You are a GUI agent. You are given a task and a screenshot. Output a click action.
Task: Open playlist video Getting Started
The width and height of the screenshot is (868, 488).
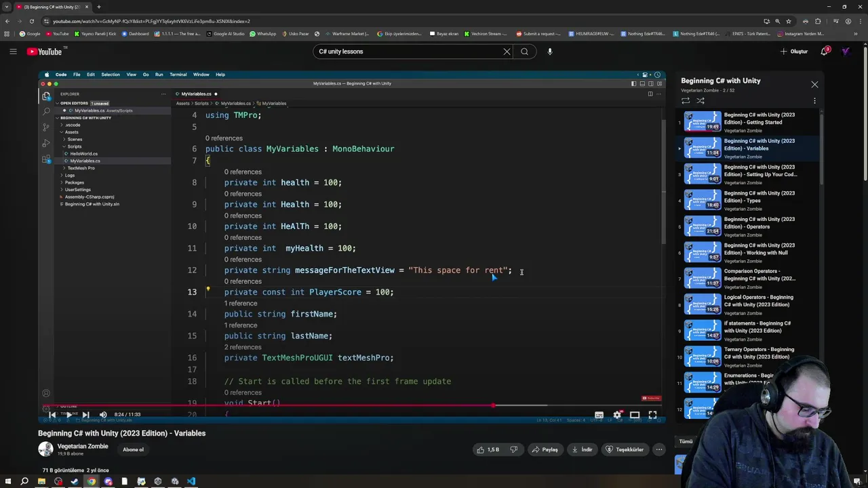click(x=749, y=122)
